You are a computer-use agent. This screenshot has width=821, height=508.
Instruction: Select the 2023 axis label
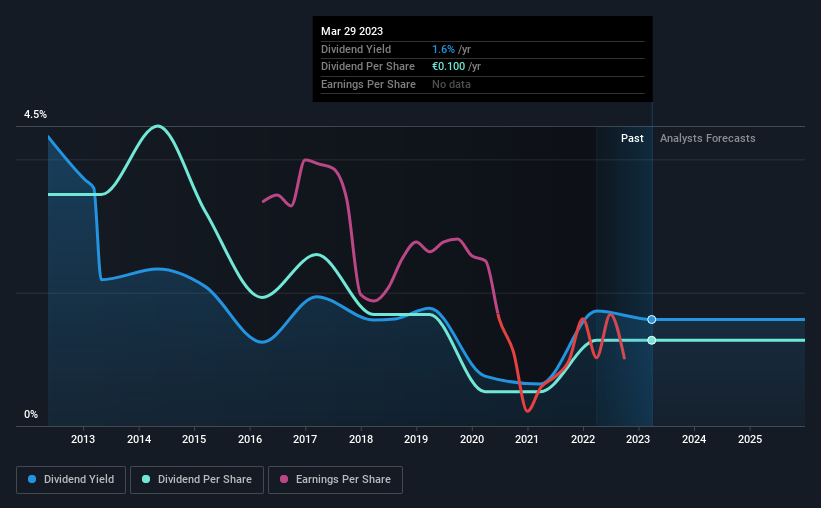click(638, 439)
